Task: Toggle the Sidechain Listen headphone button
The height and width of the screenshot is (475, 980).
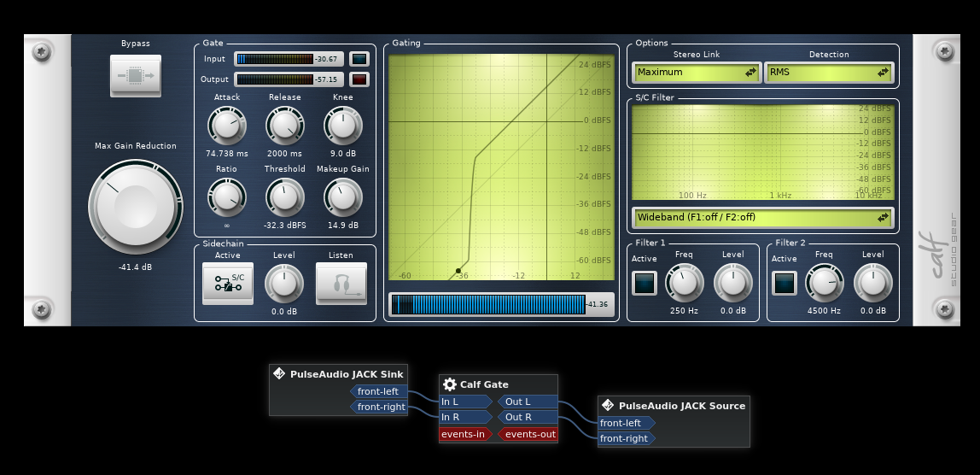Action: click(341, 283)
